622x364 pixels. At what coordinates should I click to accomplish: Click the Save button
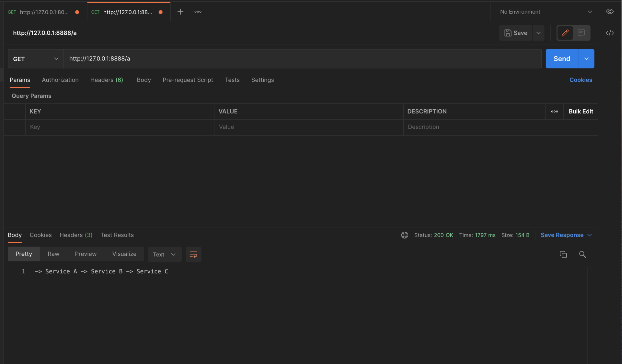(516, 33)
